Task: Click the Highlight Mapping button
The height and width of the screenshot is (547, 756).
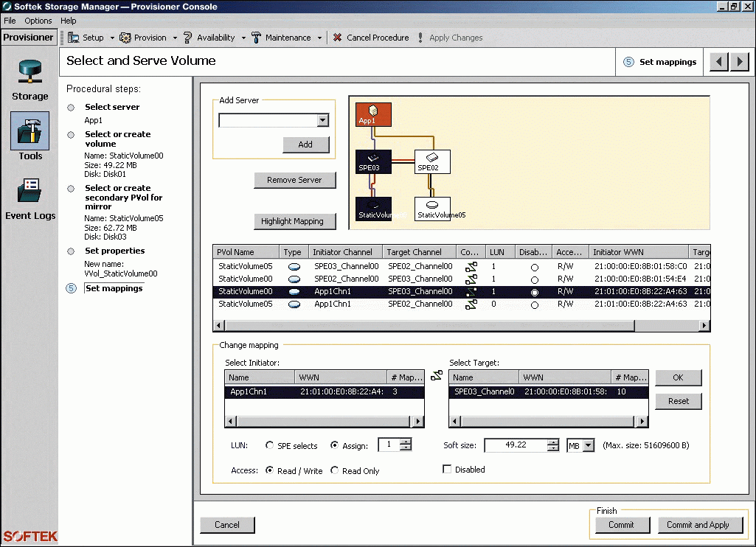Action: coord(294,221)
